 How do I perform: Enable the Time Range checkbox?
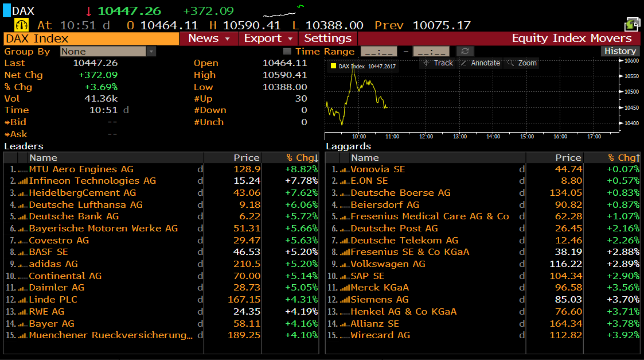[x=287, y=52]
